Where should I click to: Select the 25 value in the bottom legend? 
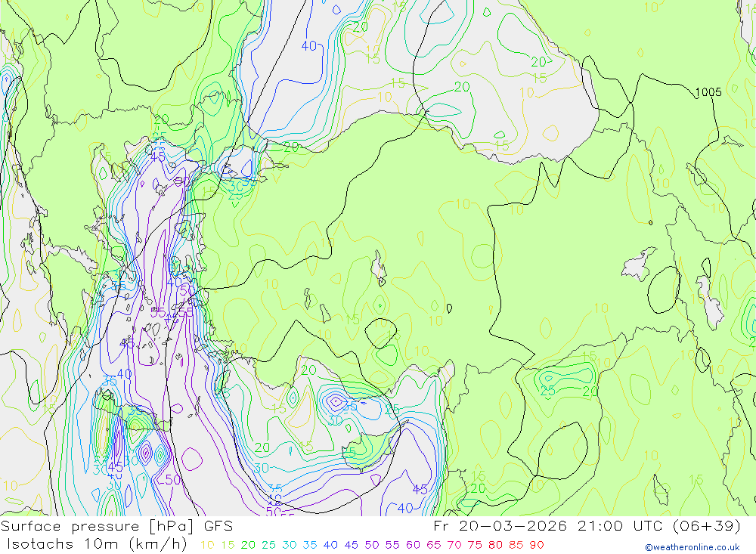pos(268,545)
